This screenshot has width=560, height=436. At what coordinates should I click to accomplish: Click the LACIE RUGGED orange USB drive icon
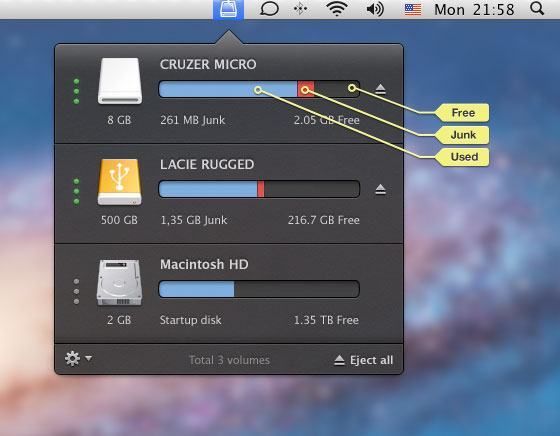pyautogui.click(x=120, y=182)
